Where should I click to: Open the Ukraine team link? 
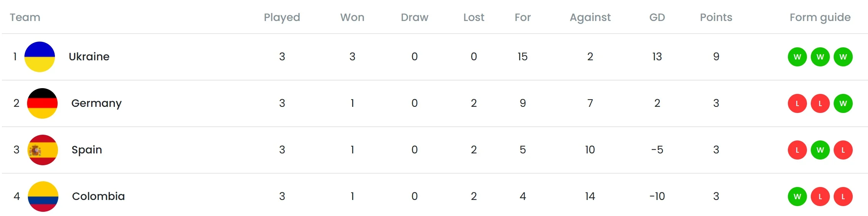89,57
